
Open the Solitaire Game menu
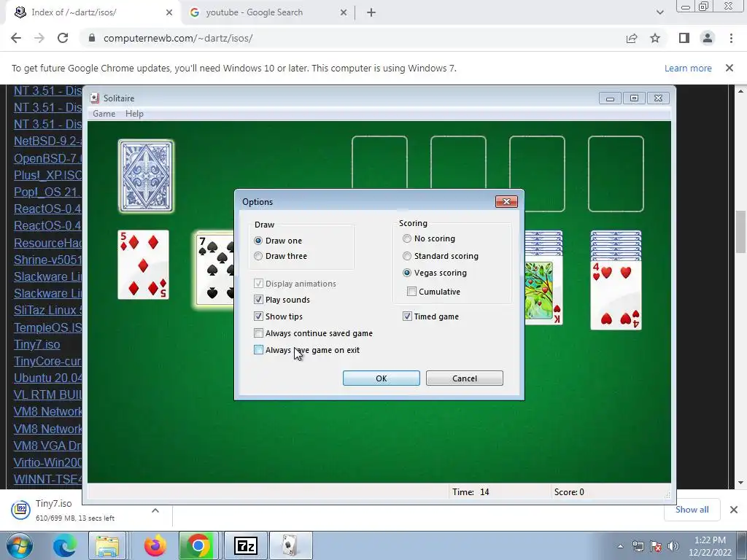tap(104, 113)
